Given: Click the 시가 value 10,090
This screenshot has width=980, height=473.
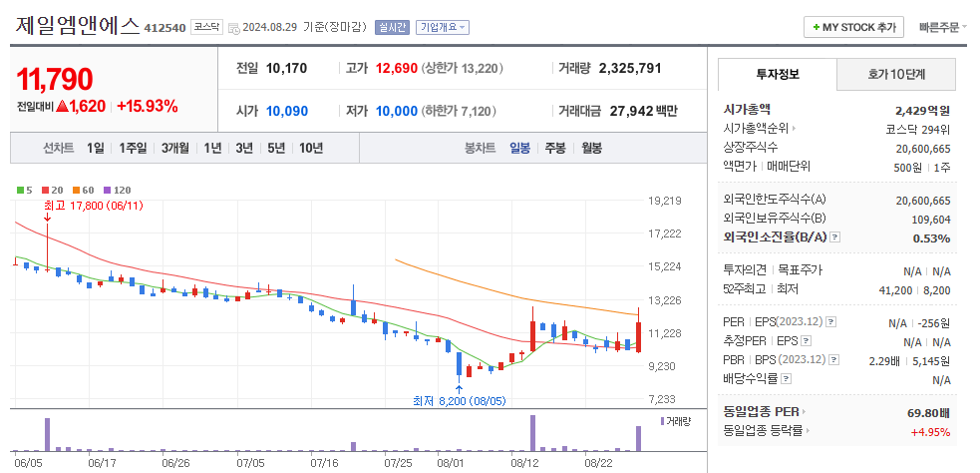Looking at the screenshot, I should 287,112.
